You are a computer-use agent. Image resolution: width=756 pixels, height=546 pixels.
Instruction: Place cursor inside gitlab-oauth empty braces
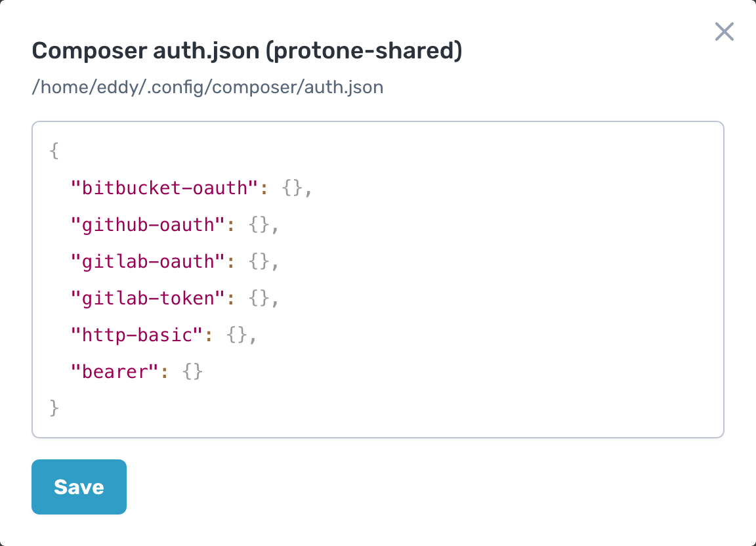tap(259, 262)
